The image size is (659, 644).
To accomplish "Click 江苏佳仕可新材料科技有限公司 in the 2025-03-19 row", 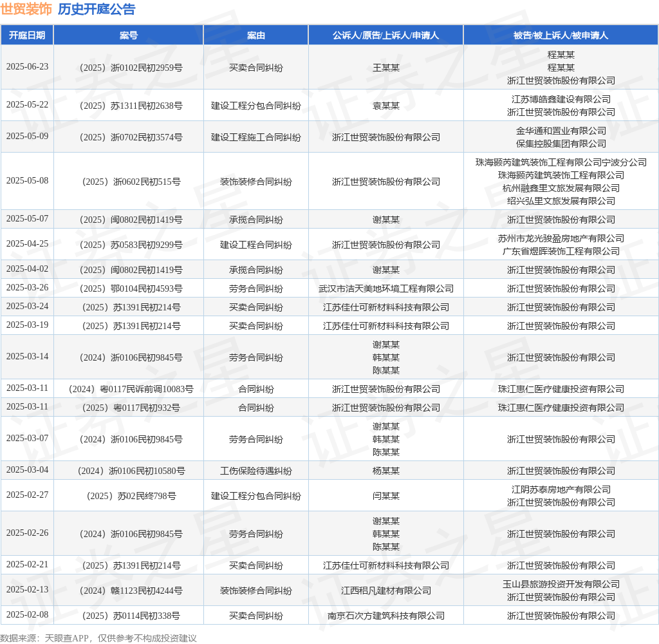I will coord(386,326).
